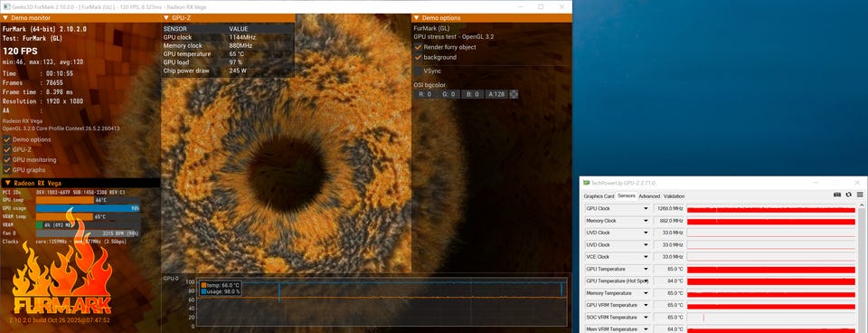Click the '120 FPS' readout
Screen dimensions: 868x333
click(x=21, y=52)
